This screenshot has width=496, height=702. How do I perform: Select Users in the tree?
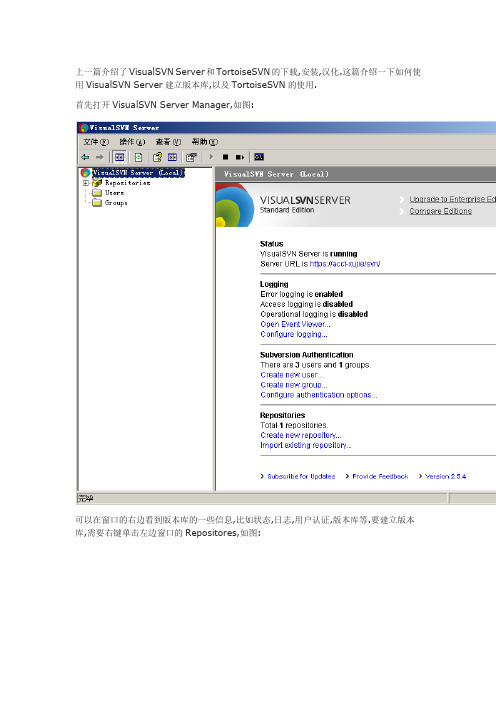pos(115,193)
